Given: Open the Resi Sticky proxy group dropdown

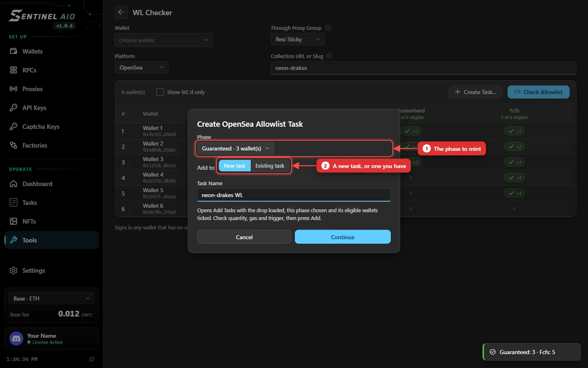Looking at the screenshot, I should 298,39.
